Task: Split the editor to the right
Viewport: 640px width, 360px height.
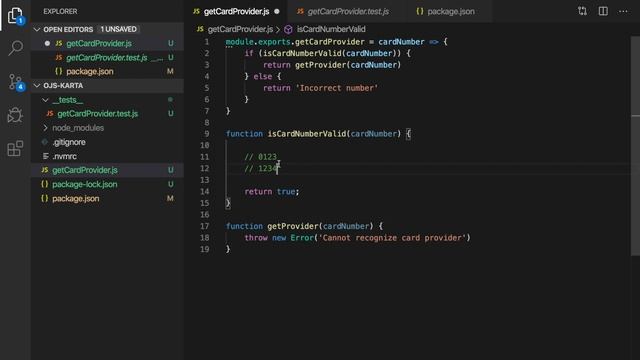Action: 603,11
